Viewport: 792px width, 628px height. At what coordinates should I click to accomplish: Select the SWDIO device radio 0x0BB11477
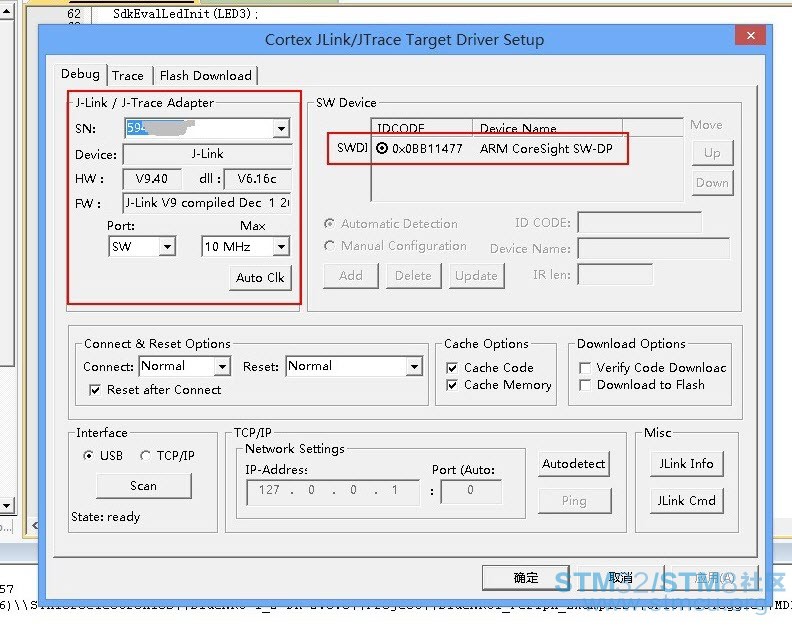[382, 148]
